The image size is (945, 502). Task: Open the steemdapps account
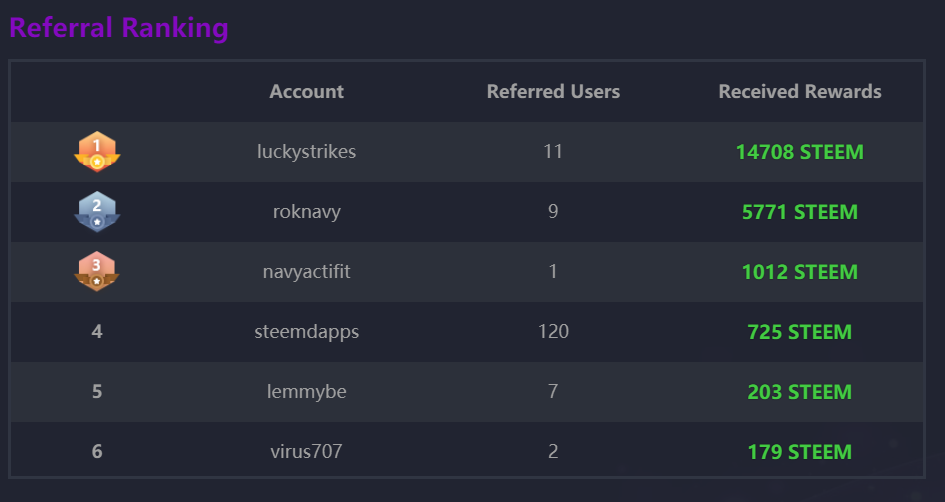point(306,332)
